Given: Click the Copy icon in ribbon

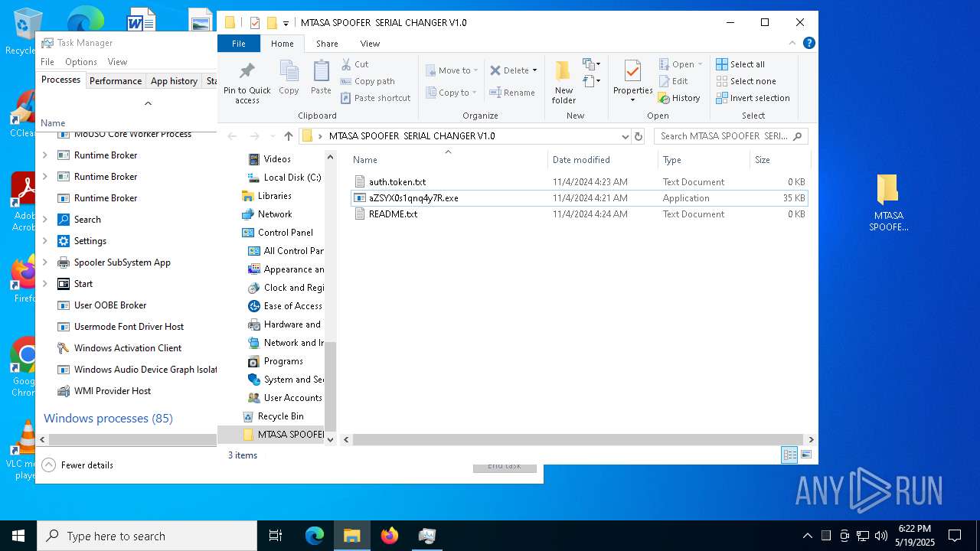Looking at the screenshot, I should [289, 71].
